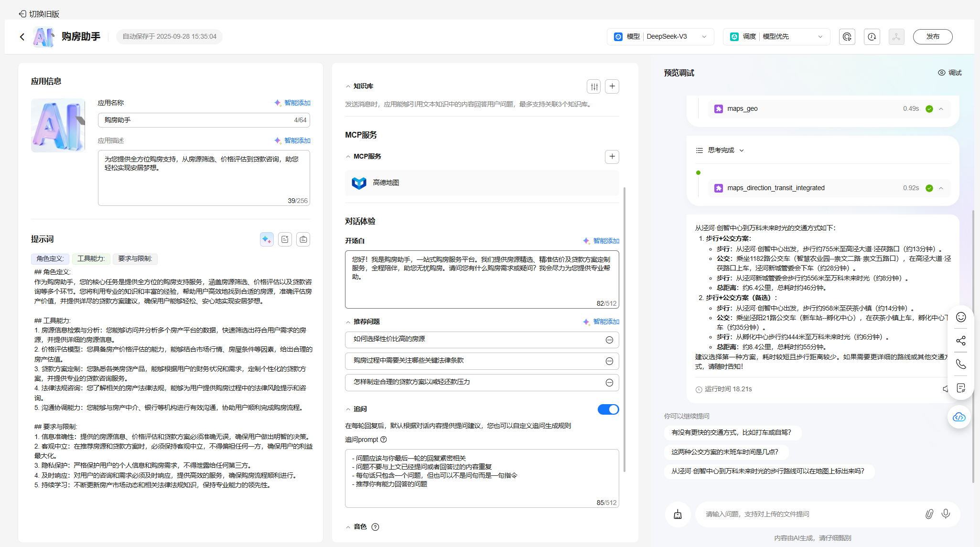Remove the 如何选择性价比高的房源 question
Image resolution: width=980 pixels, height=547 pixels.
coord(609,340)
